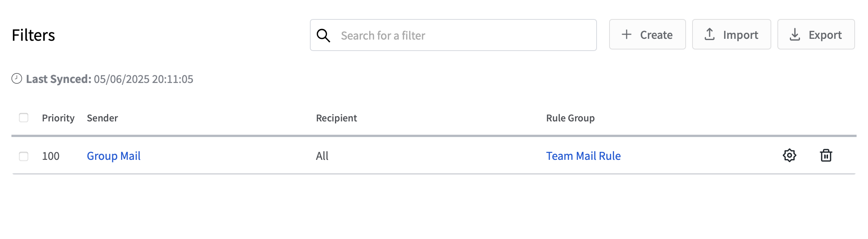This screenshot has height=239, width=868.
Task: Sort by the Recipient column header
Action: (337, 118)
